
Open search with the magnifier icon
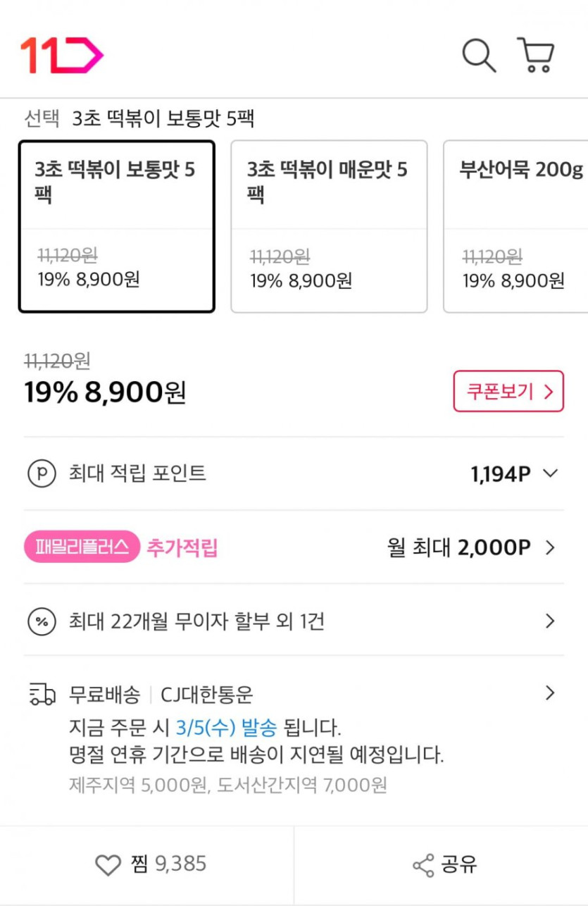click(479, 55)
